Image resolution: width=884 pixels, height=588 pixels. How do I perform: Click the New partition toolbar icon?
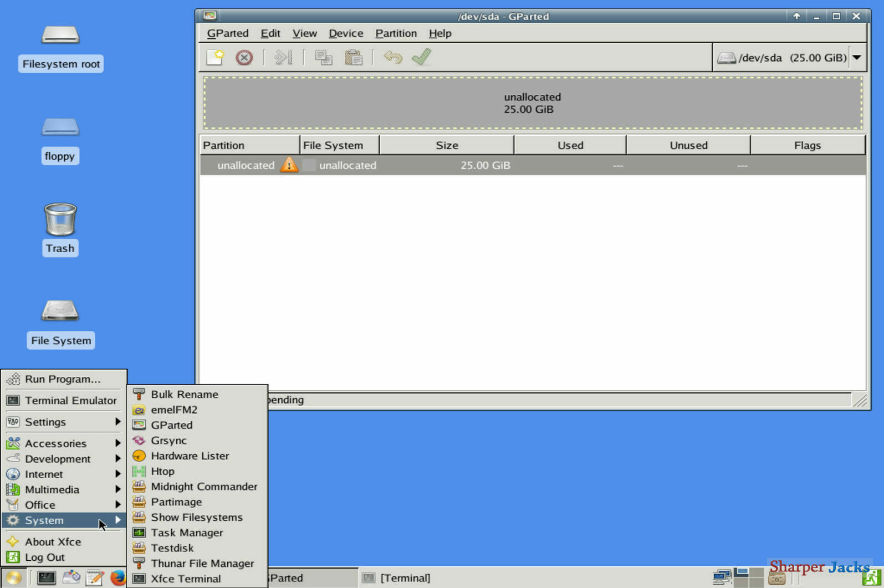pyautogui.click(x=216, y=57)
